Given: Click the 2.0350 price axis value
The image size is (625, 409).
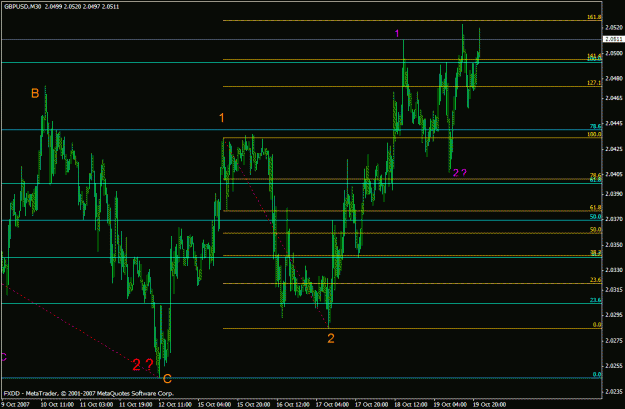Looking at the screenshot, I should click(x=613, y=244).
